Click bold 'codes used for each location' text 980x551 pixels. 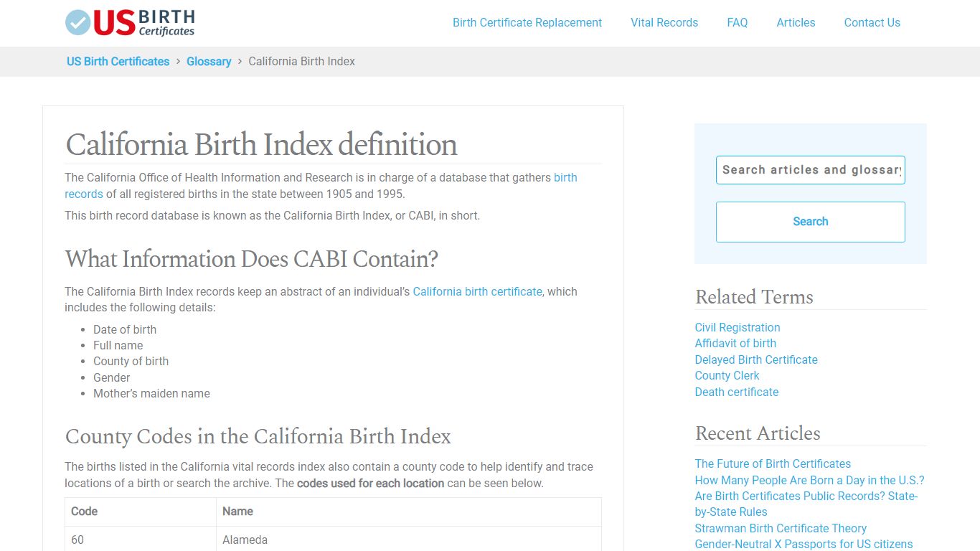click(370, 483)
